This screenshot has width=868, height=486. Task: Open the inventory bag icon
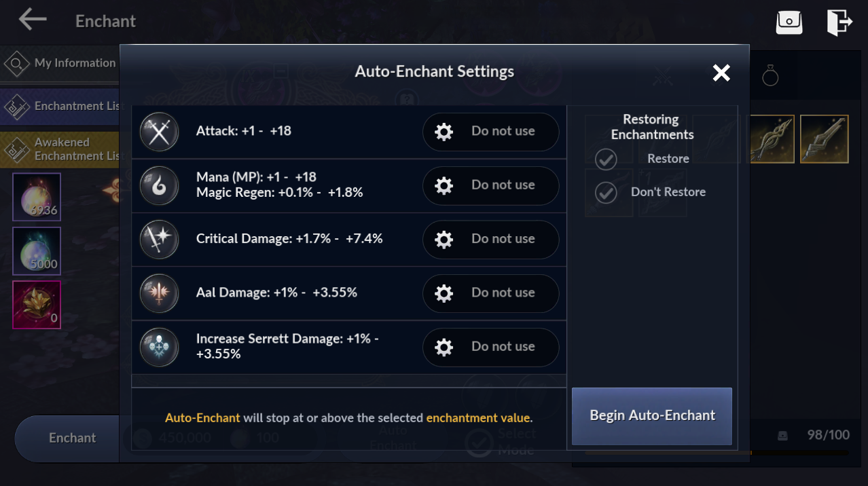tap(789, 22)
